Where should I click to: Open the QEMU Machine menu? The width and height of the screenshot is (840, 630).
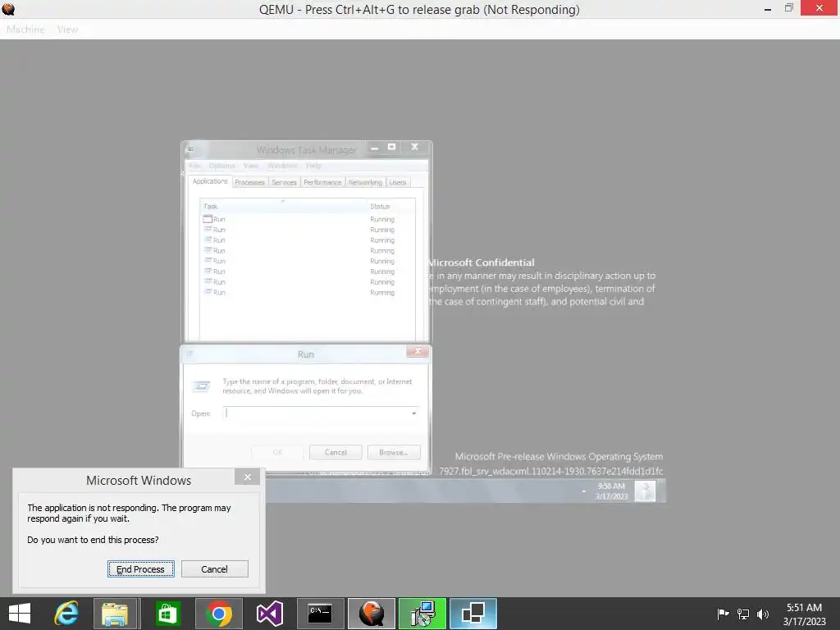(25, 30)
